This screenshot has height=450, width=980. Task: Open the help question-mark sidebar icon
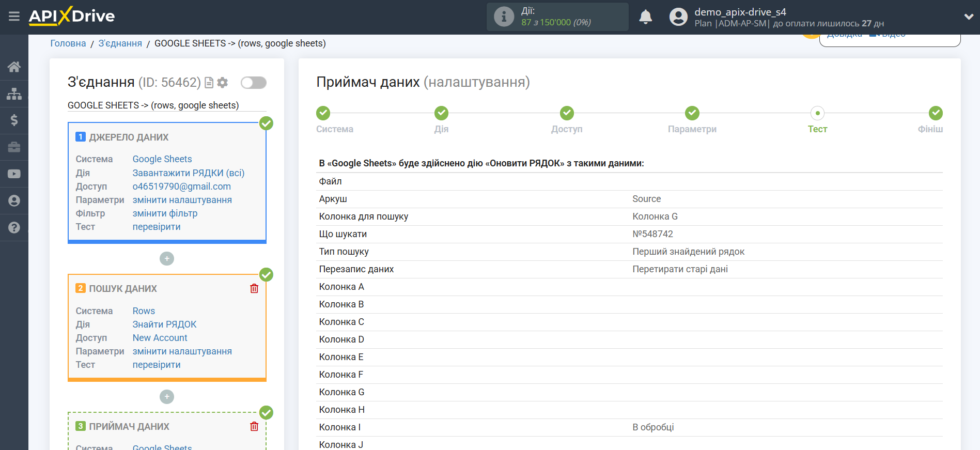14,227
